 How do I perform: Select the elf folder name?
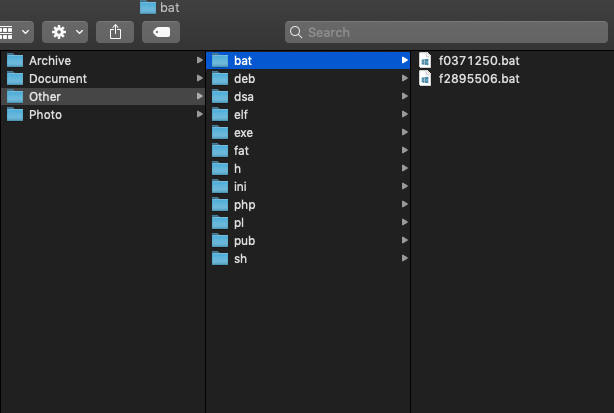[241, 115]
